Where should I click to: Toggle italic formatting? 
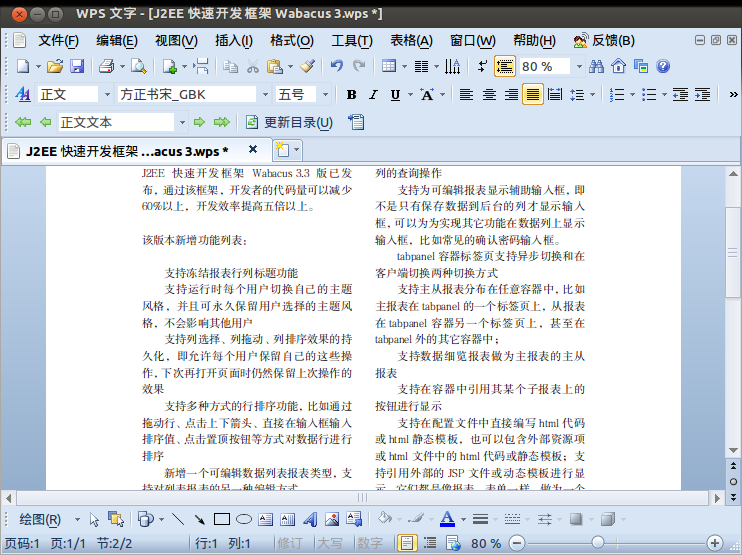tap(373, 95)
